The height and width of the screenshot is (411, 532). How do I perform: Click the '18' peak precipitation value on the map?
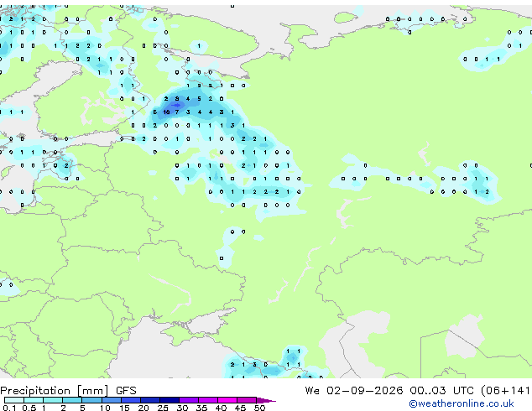tap(166, 112)
